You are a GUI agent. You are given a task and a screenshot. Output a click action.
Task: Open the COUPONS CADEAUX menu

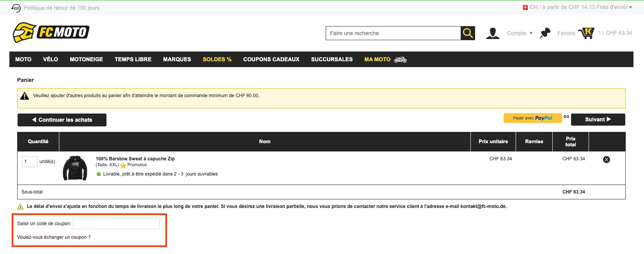pyautogui.click(x=271, y=59)
